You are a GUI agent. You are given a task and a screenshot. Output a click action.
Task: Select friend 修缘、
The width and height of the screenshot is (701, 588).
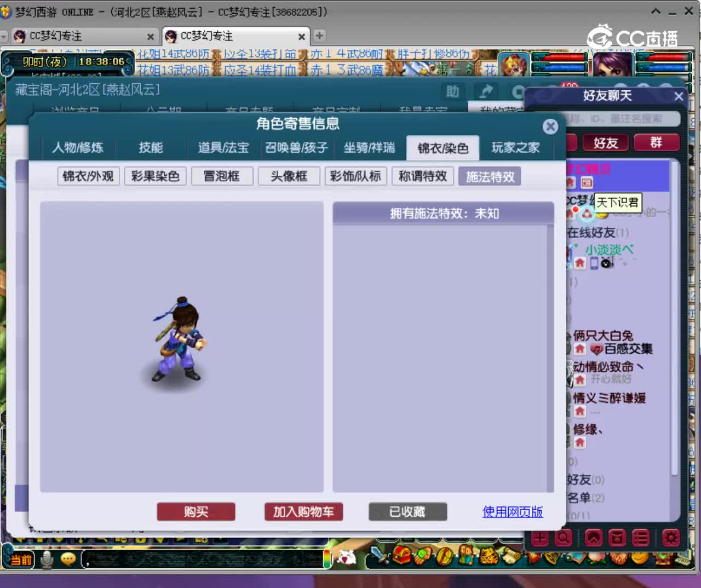click(588, 429)
